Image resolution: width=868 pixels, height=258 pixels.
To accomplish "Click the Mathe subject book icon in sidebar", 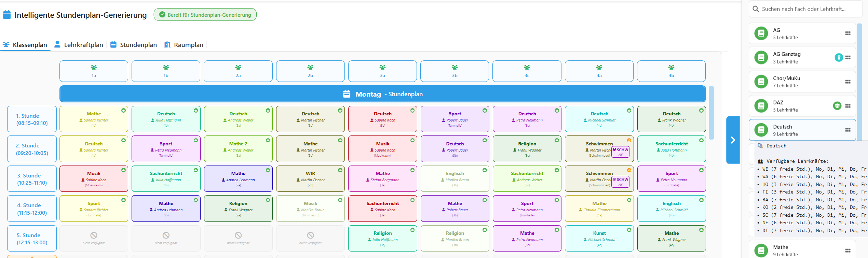I will 761,251.
